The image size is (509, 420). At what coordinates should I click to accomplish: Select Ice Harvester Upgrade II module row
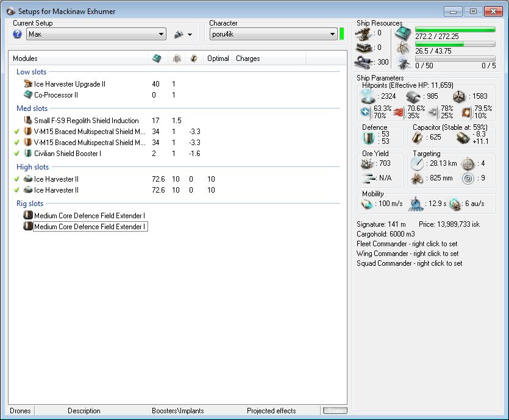69,84
